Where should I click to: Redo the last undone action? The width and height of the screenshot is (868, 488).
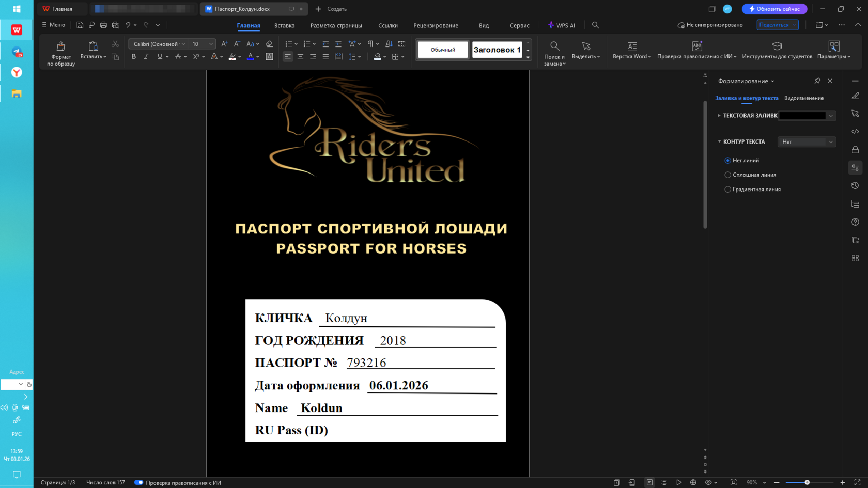[146, 25]
